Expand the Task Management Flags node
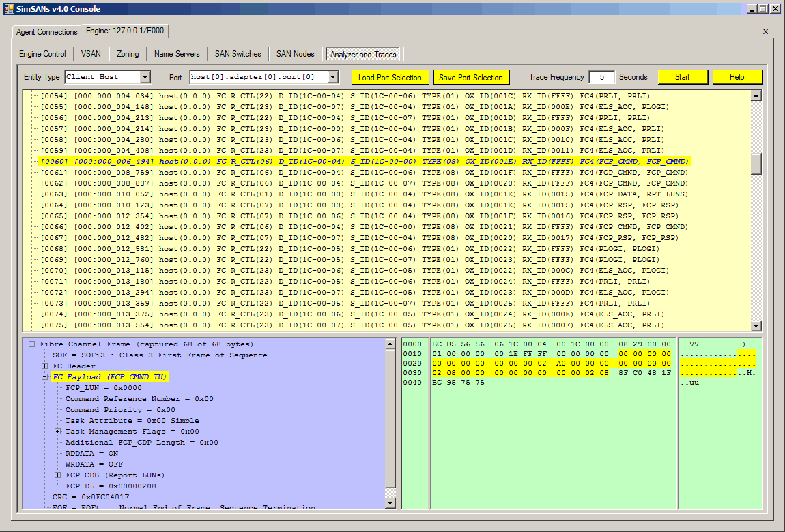The width and height of the screenshot is (785, 532). (58, 432)
